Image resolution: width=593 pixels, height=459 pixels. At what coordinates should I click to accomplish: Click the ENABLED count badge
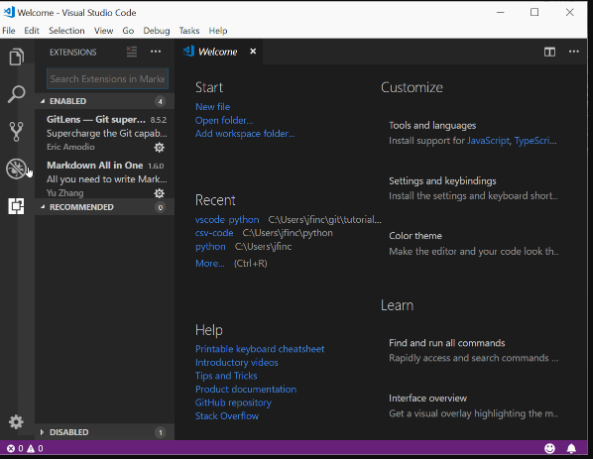click(x=160, y=101)
